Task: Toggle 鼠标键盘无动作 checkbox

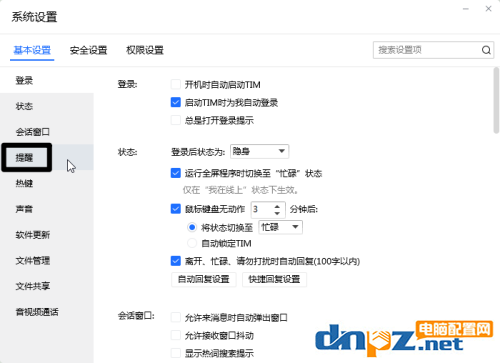Action: click(176, 209)
